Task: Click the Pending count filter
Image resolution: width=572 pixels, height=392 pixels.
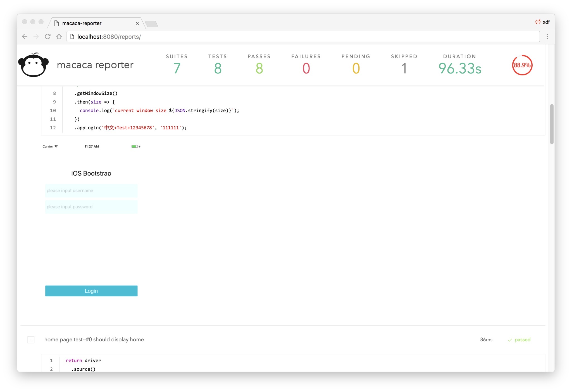Action: click(356, 68)
